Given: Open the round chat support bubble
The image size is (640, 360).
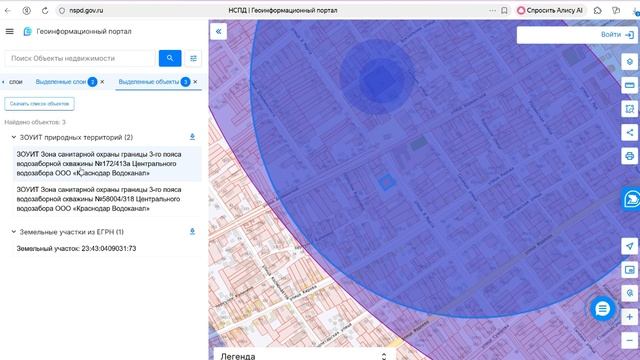Looking at the screenshot, I should click(x=602, y=309).
